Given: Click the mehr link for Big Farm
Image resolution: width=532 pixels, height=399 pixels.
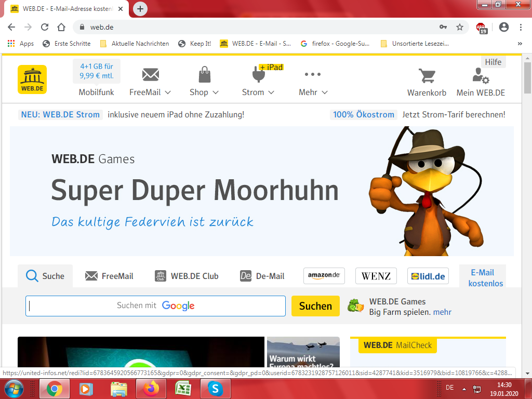Looking at the screenshot, I should [442, 312].
